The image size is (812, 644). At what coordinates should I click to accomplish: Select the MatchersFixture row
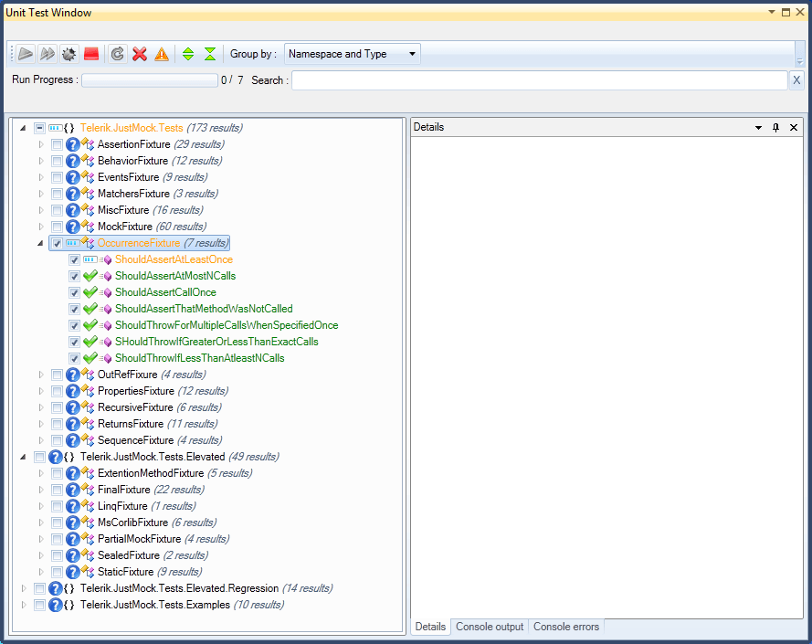157,194
